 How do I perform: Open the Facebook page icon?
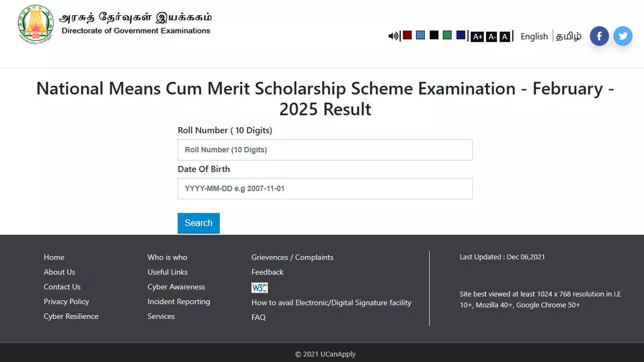pos(599,36)
